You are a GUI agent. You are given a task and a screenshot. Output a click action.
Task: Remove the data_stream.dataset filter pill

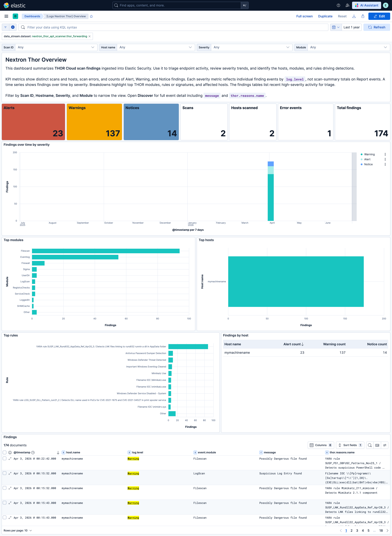pos(89,36)
